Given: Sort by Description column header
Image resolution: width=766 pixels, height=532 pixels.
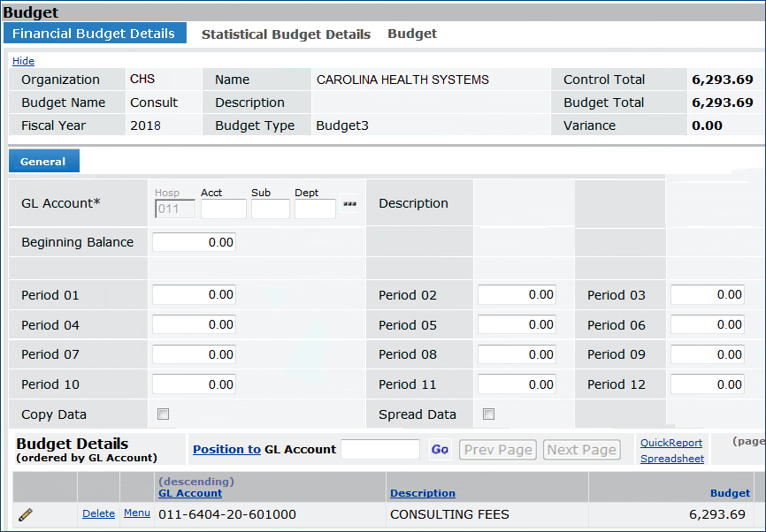Looking at the screenshot, I should 422,493.
